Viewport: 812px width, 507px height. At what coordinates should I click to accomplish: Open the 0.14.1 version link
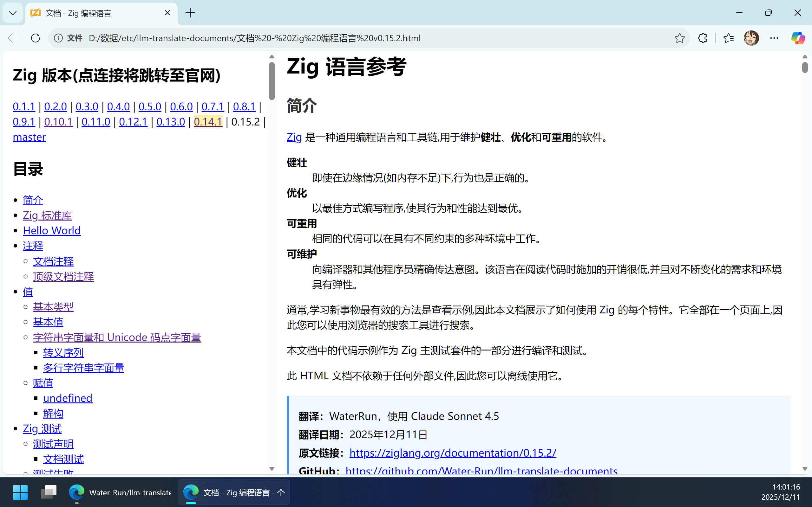point(208,122)
